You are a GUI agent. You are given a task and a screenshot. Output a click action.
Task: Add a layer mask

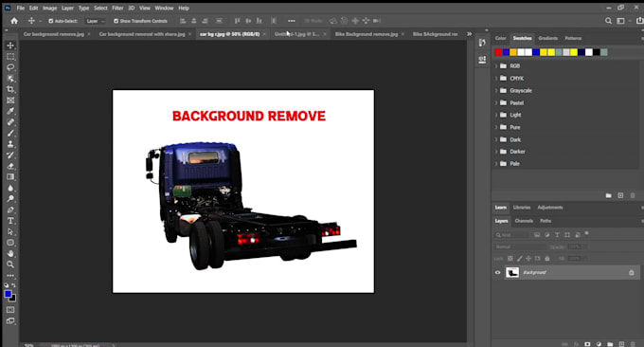(587, 344)
